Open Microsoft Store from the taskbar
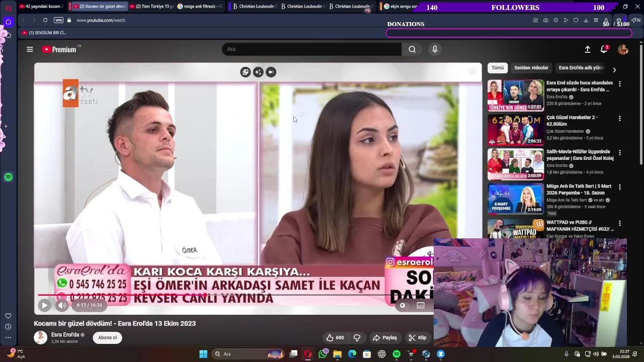644x362 pixels. (x=367, y=354)
